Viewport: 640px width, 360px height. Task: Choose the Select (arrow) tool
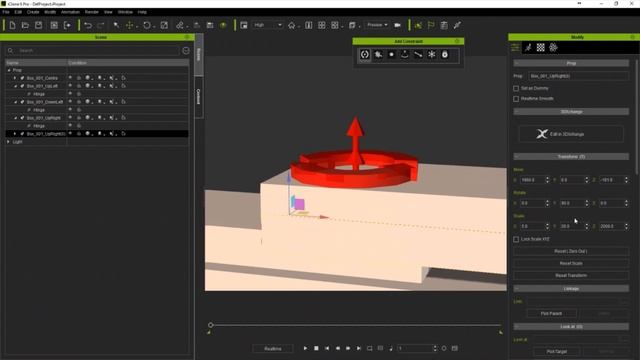pyautogui.click(x=116, y=25)
